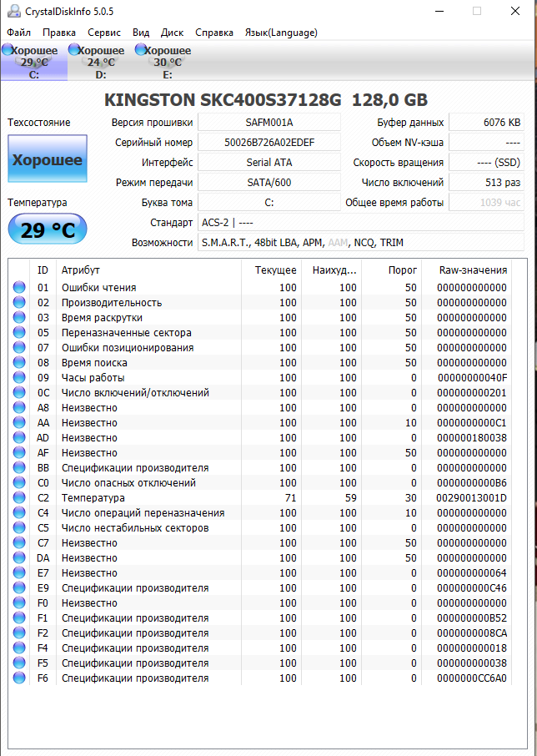Open the Вид menu
537x756 pixels.
tap(141, 33)
